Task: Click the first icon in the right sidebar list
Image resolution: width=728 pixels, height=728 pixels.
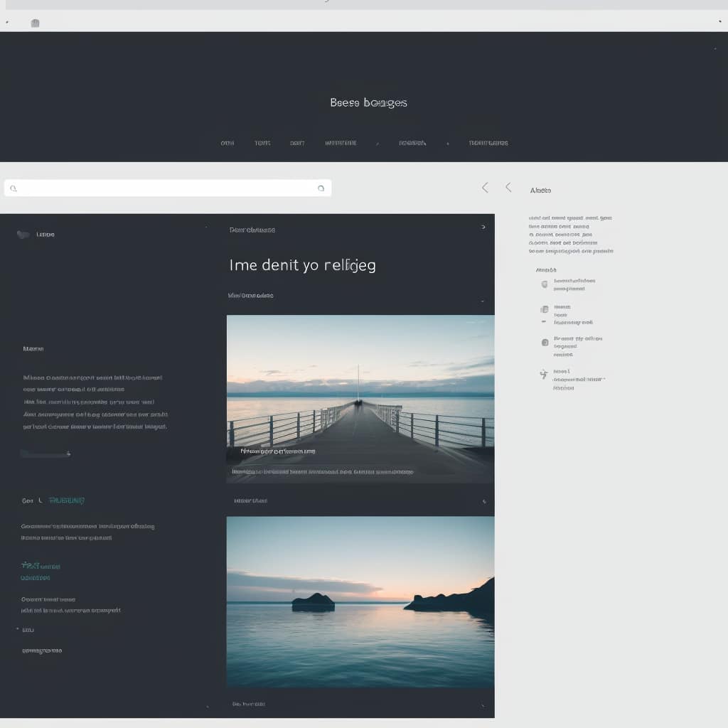Action: pos(545,284)
